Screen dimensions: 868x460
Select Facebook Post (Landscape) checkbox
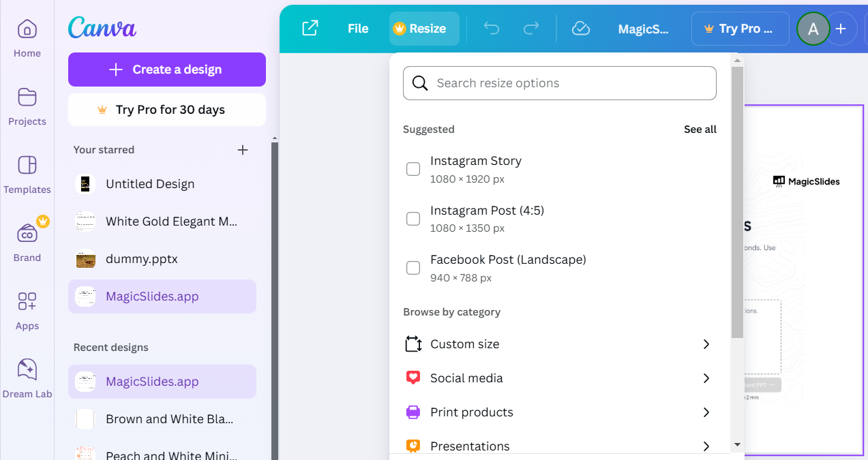click(413, 268)
